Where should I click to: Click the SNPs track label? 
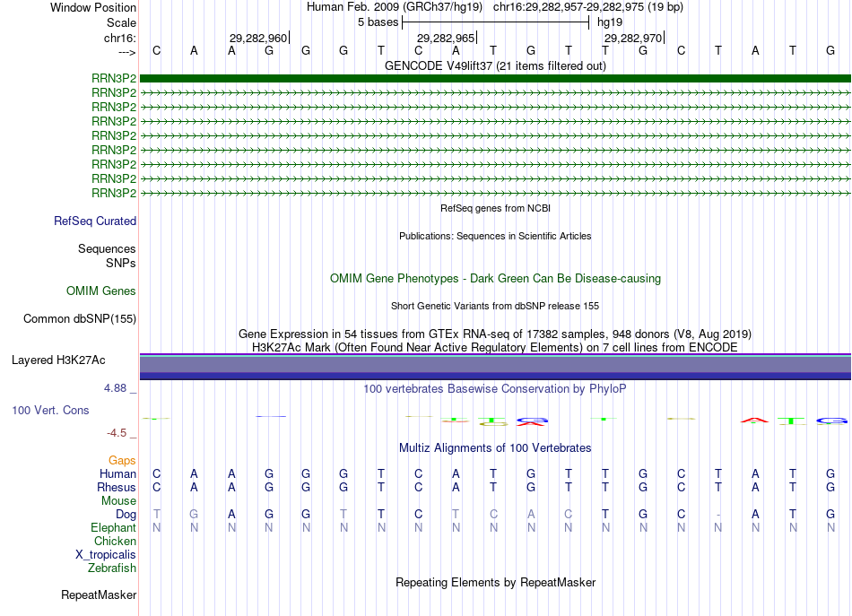point(121,263)
